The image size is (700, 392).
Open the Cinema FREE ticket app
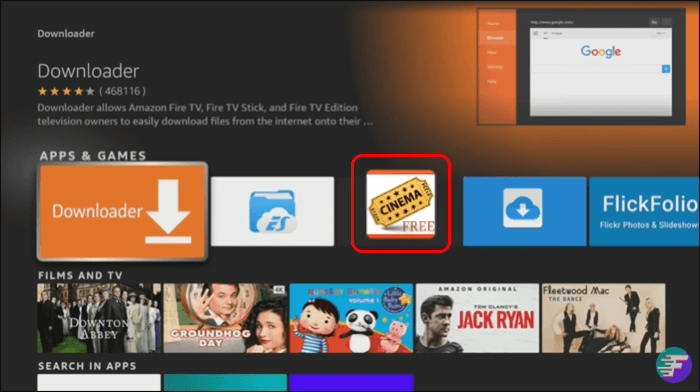point(400,204)
